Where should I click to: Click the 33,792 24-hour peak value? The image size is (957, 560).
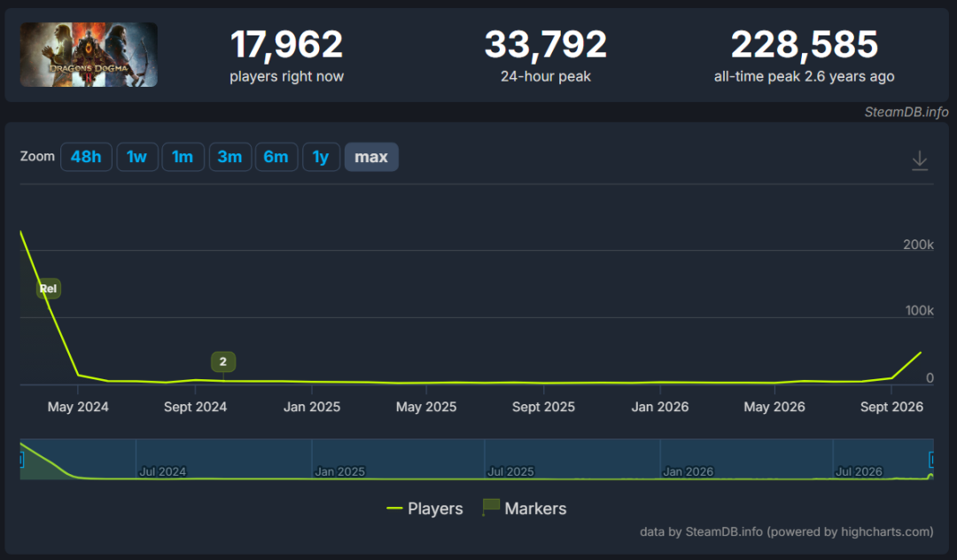click(546, 44)
